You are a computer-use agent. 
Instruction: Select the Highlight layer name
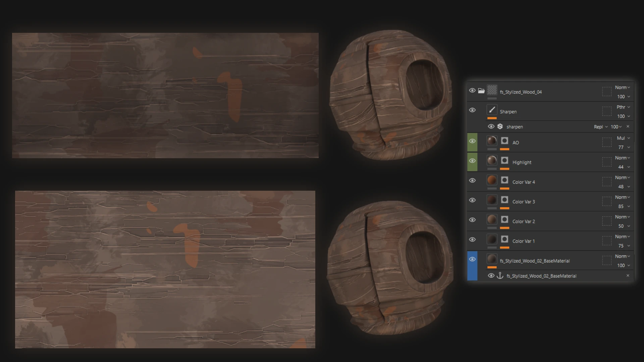point(522,162)
